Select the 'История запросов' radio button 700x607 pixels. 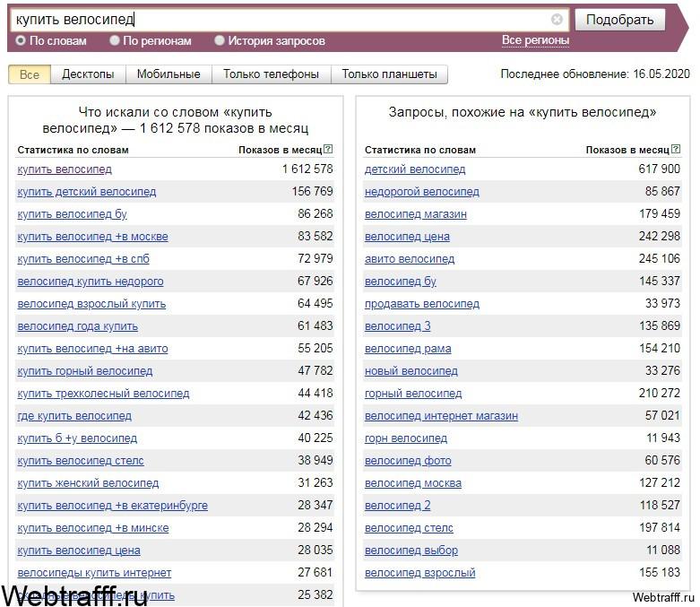pos(220,40)
